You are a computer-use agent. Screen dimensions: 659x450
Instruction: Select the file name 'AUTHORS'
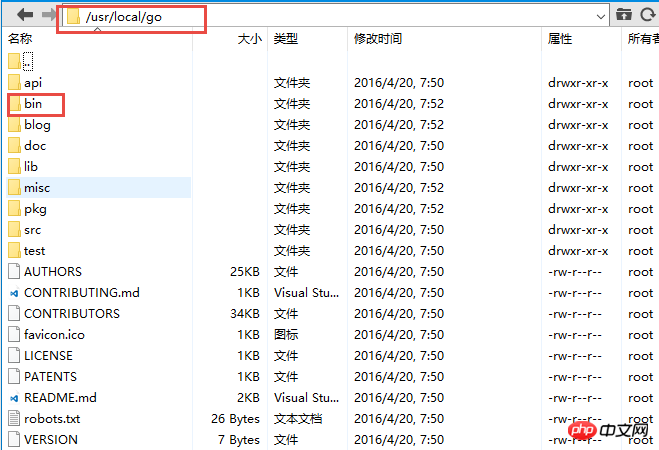53,272
